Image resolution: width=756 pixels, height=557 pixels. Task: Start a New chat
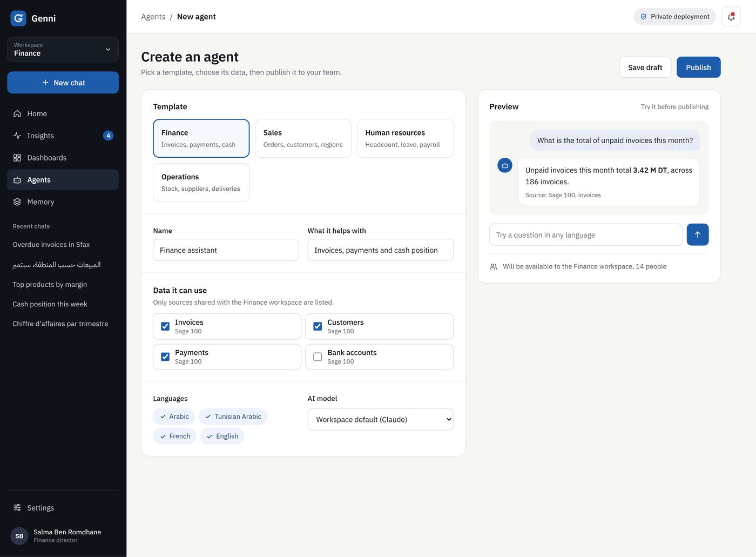coord(63,83)
